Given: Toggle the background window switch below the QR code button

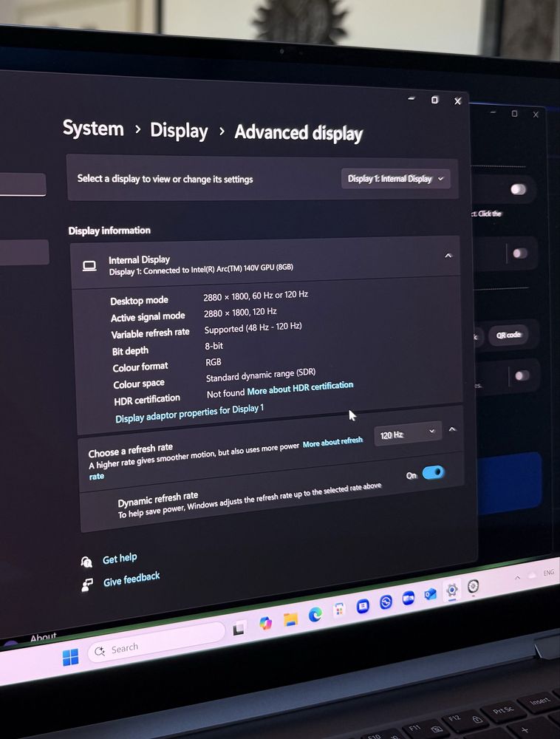Looking at the screenshot, I should click(x=522, y=376).
